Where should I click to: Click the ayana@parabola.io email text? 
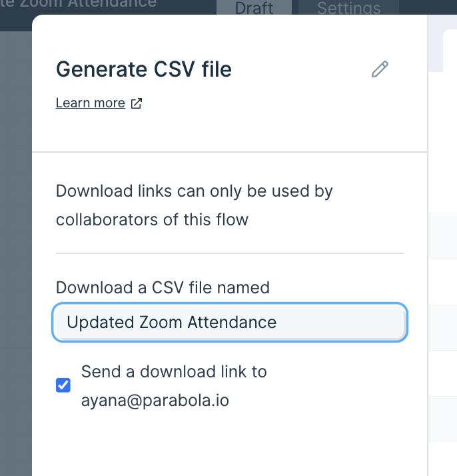point(155,401)
